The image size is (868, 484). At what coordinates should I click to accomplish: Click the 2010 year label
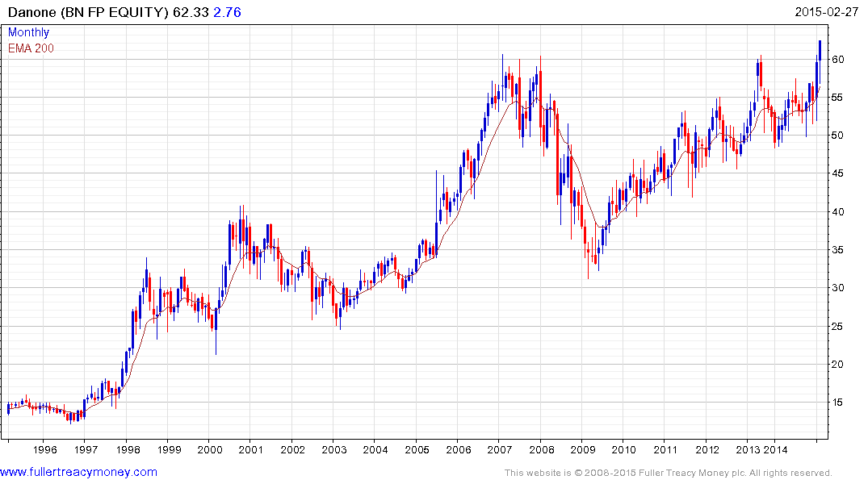tap(624, 449)
